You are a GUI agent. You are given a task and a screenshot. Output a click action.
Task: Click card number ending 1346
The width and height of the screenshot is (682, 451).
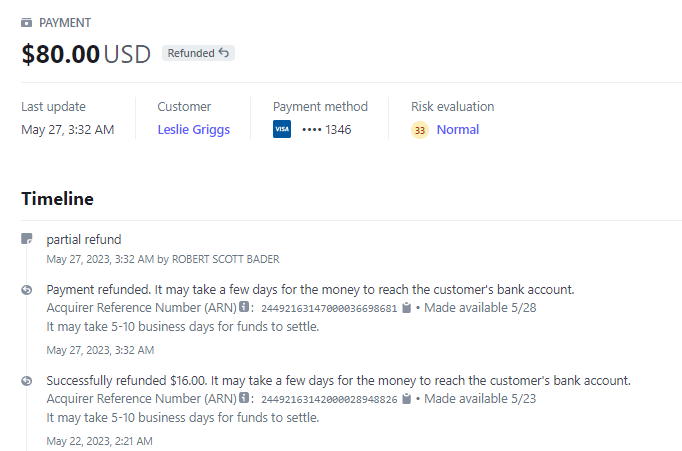point(326,129)
